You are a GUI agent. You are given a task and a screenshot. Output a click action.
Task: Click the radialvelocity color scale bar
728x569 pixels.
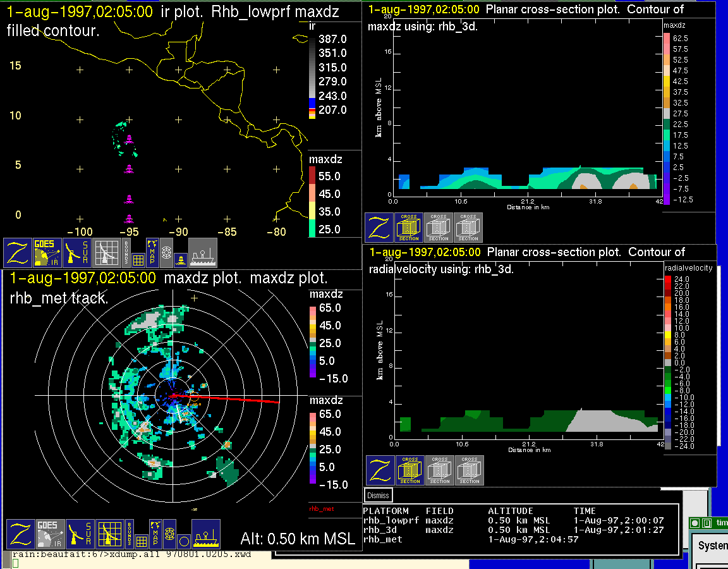(669, 360)
